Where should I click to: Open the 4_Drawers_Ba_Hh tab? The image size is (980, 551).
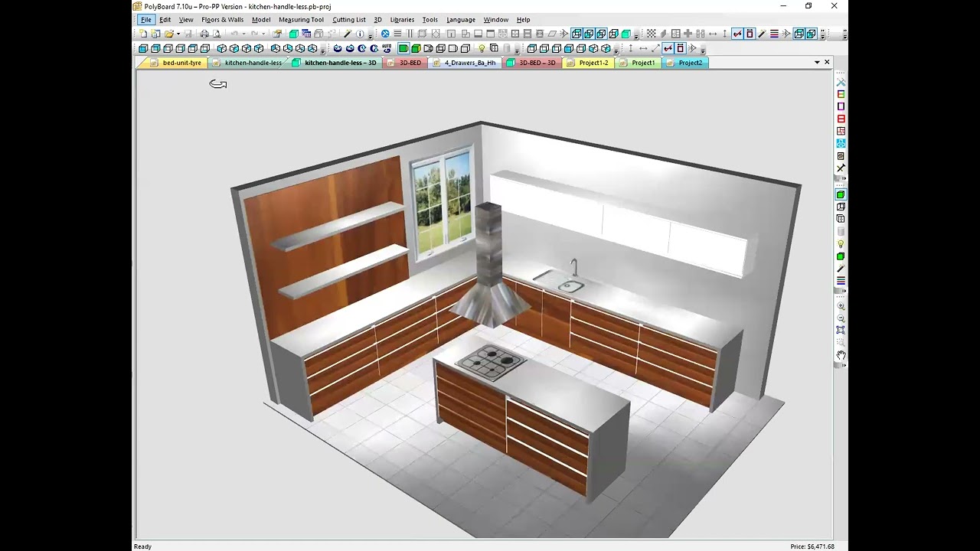click(x=464, y=63)
